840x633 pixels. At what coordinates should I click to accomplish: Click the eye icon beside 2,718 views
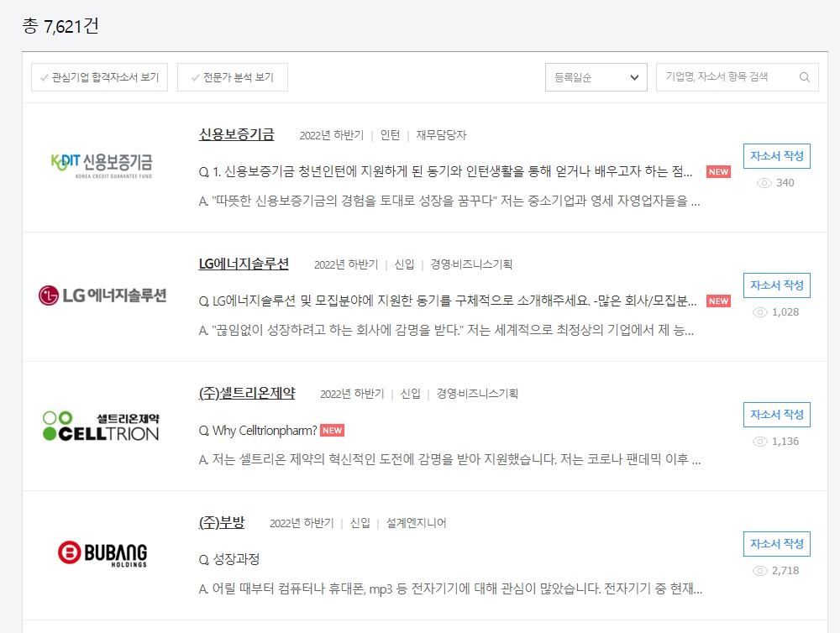click(759, 571)
